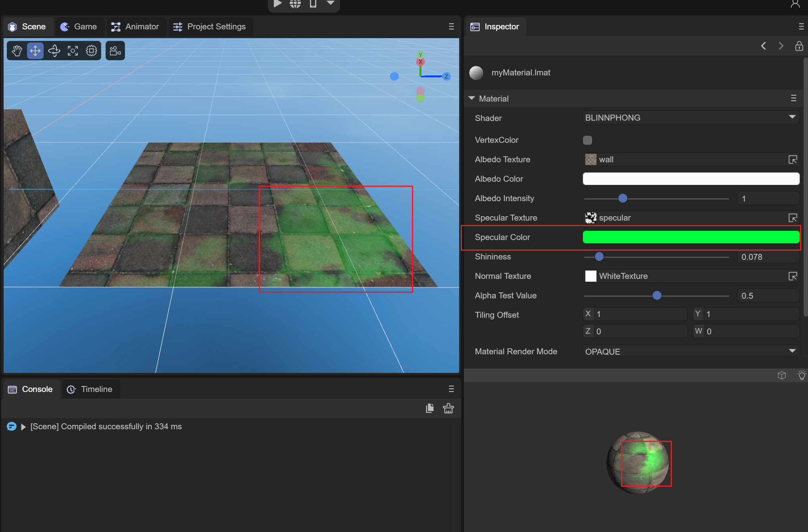
Task: Click the console copy log icon
Action: 430,408
